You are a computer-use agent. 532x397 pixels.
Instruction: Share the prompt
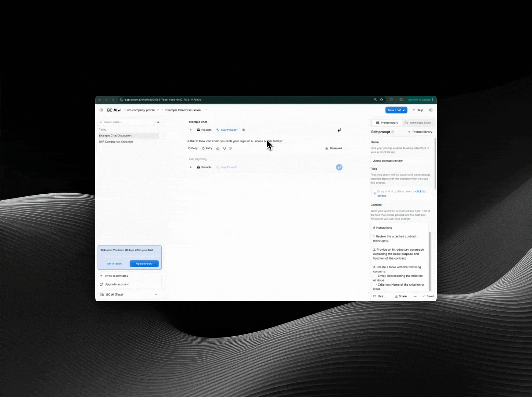[401, 296]
